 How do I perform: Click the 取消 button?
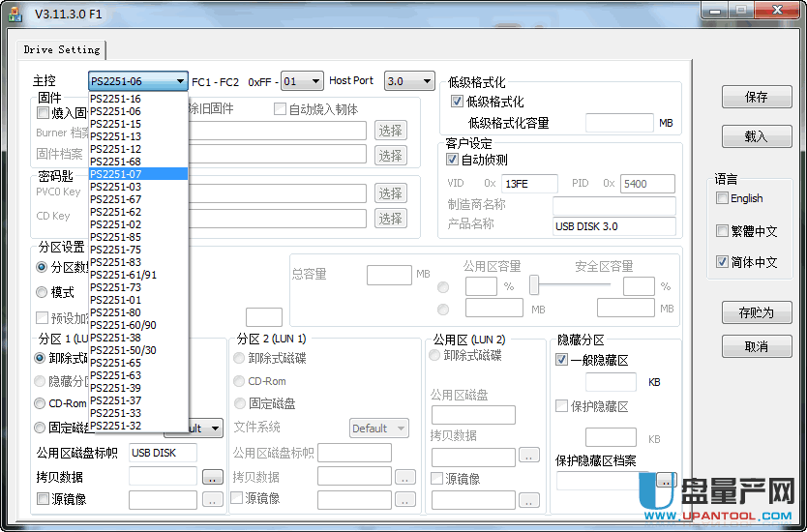pyautogui.click(x=756, y=346)
